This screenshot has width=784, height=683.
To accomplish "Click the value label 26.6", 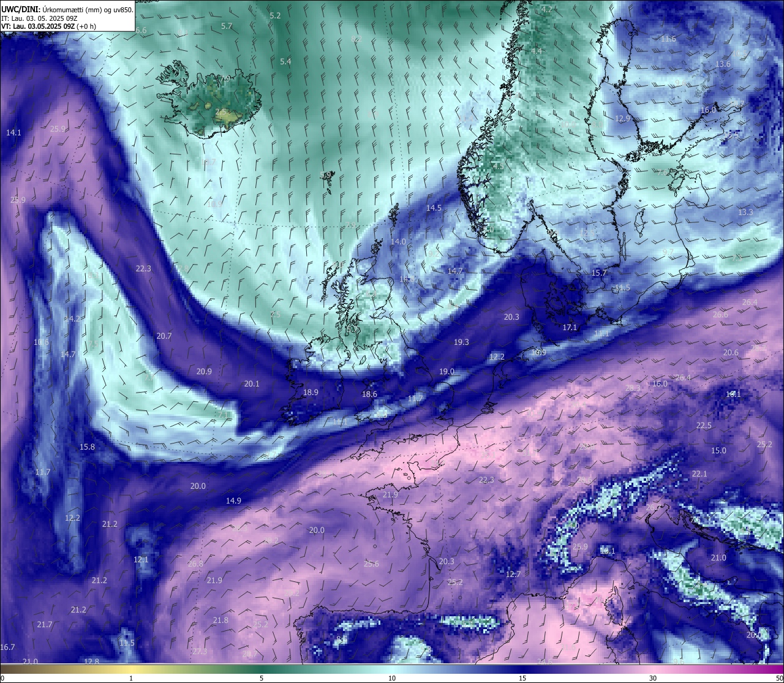I will (x=720, y=315).
